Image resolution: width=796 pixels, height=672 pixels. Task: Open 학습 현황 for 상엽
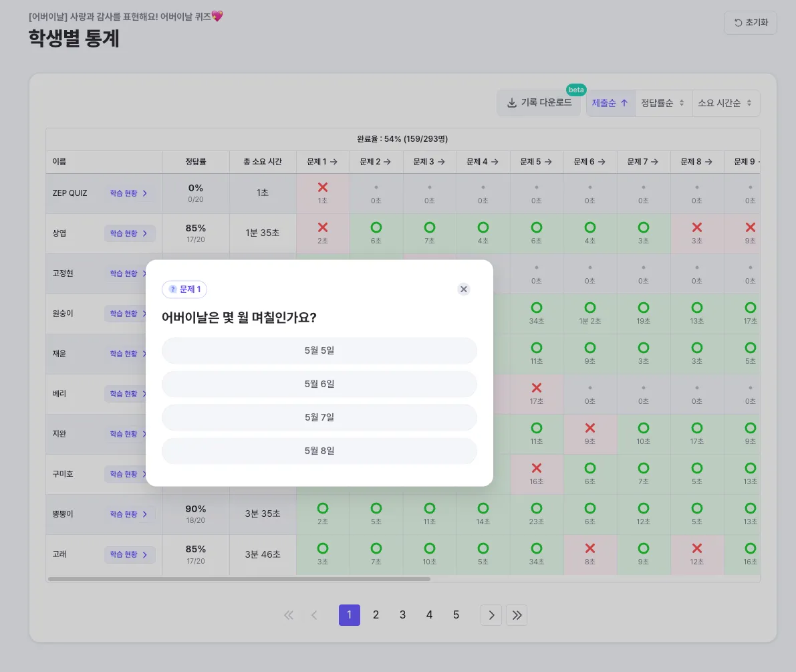point(129,233)
